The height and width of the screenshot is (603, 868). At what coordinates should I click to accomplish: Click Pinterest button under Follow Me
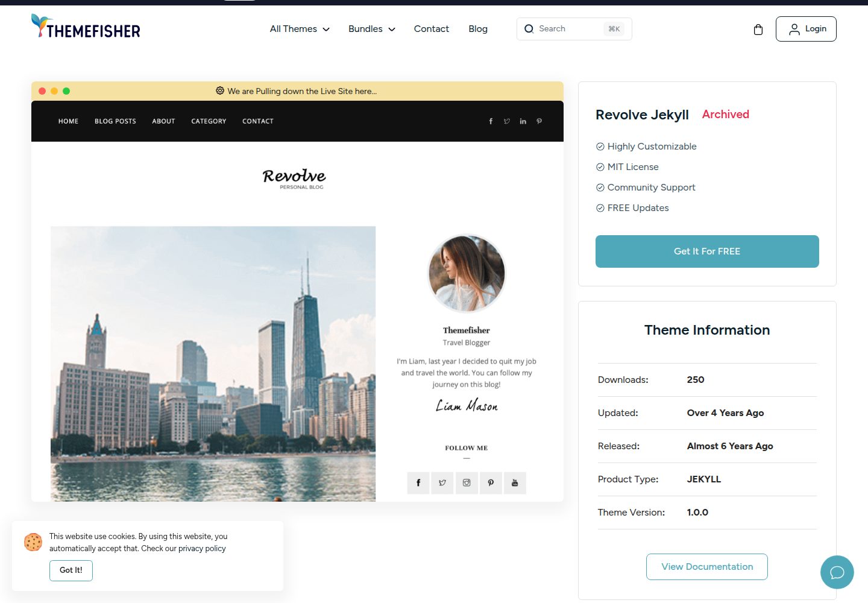[x=491, y=483]
